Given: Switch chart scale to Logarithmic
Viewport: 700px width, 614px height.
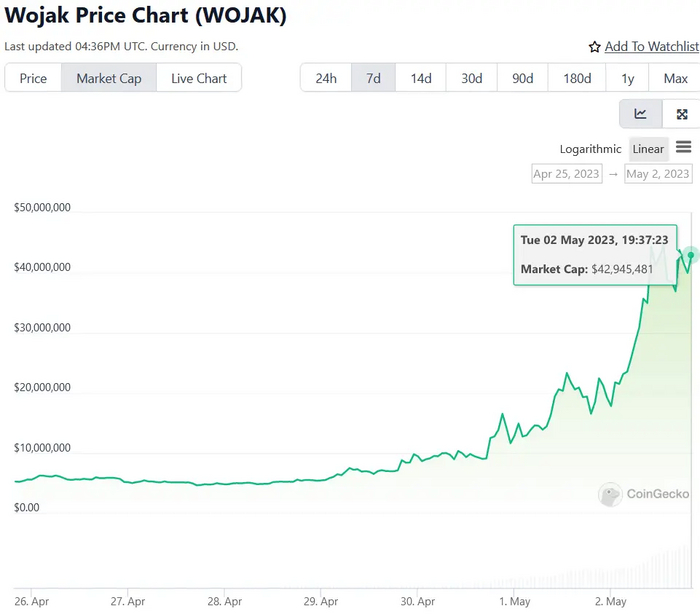Looking at the screenshot, I should 590,149.
